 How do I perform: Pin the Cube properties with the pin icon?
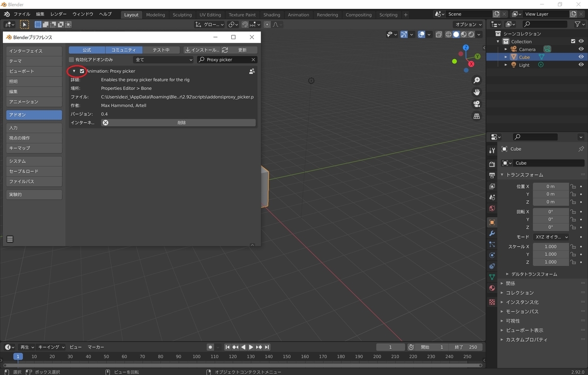click(581, 149)
